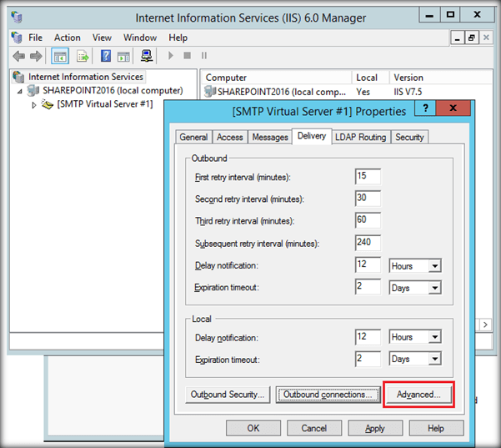
Task: Toggle the Show/Hide Action Pane toolbar icon
Action: [123, 57]
